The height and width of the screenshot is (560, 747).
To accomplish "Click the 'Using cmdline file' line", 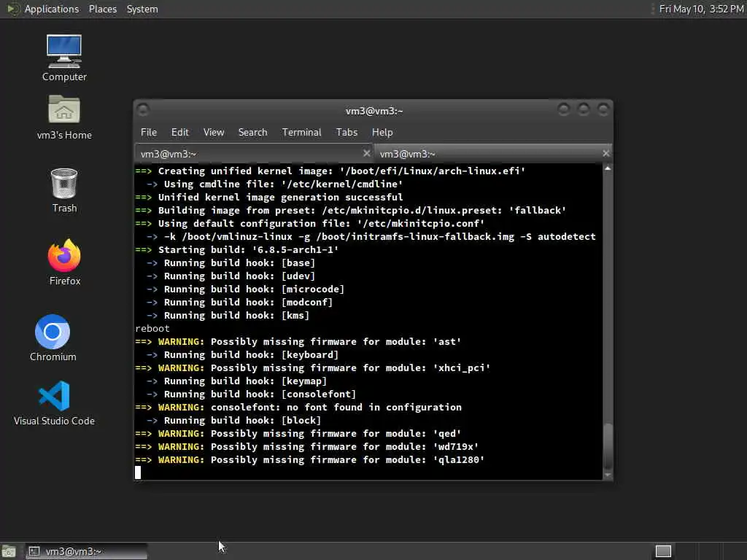I will pyautogui.click(x=274, y=184).
